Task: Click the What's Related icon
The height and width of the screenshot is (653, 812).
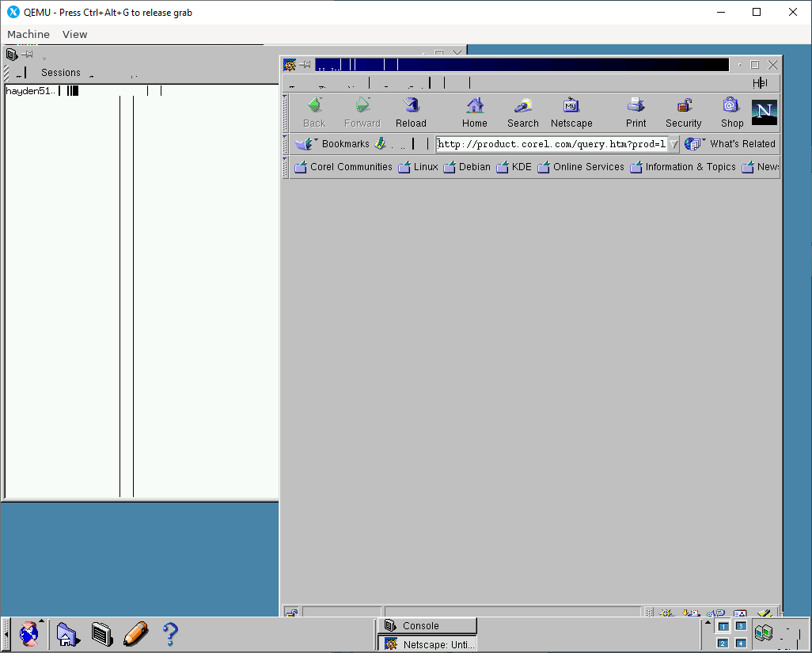Action: pyautogui.click(x=694, y=143)
